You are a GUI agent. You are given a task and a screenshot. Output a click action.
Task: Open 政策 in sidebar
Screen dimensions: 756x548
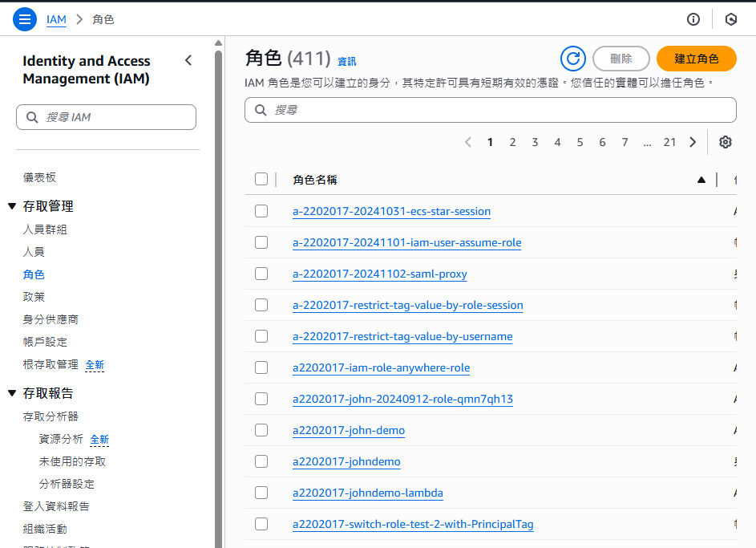click(34, 297)
